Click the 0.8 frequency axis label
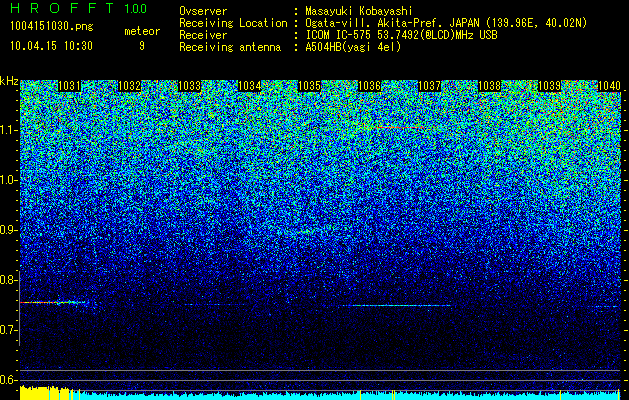The image size is (629, 400). (x=9, y=280)
